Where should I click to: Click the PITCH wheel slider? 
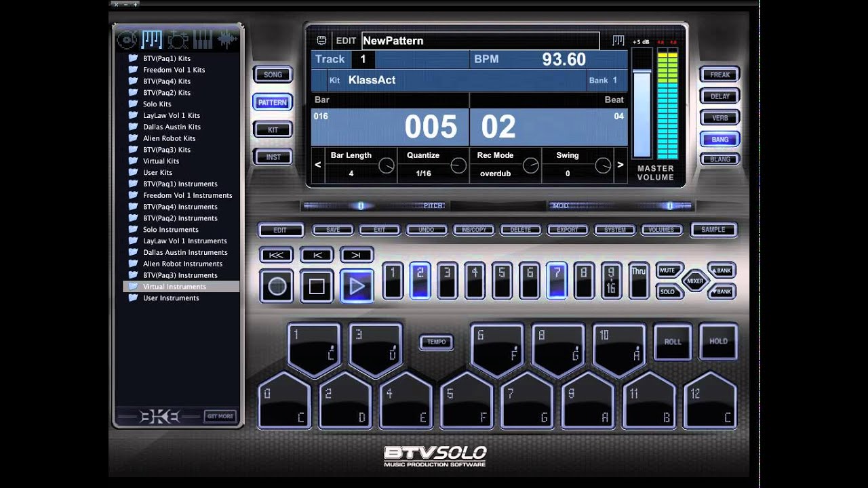[x=373, y=205]
